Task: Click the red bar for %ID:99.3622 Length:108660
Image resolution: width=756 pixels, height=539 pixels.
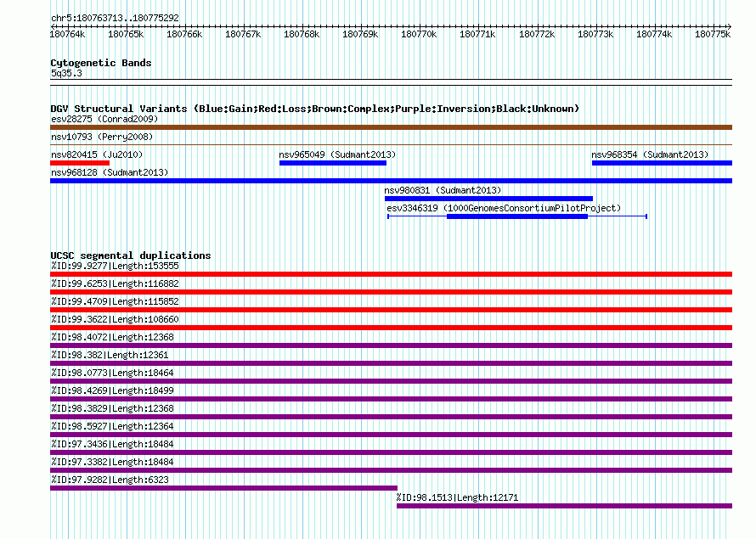Action: click(x=391, y=328)
